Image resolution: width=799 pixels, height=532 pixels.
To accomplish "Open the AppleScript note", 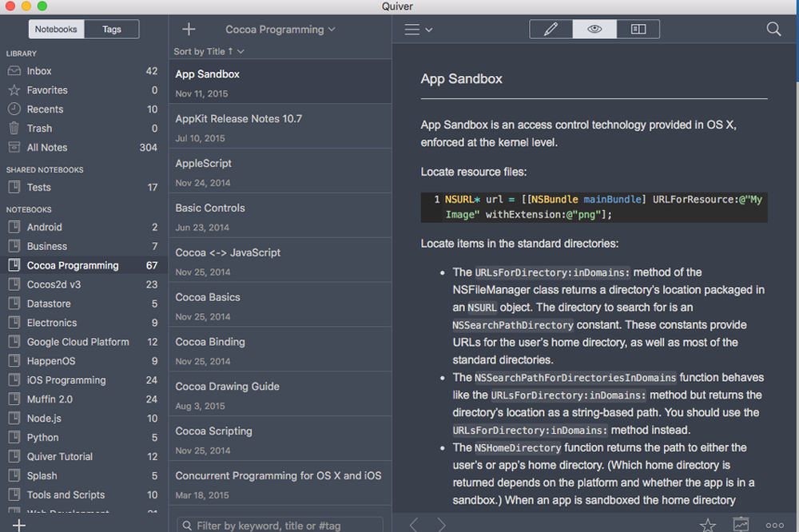I will 280,171.
